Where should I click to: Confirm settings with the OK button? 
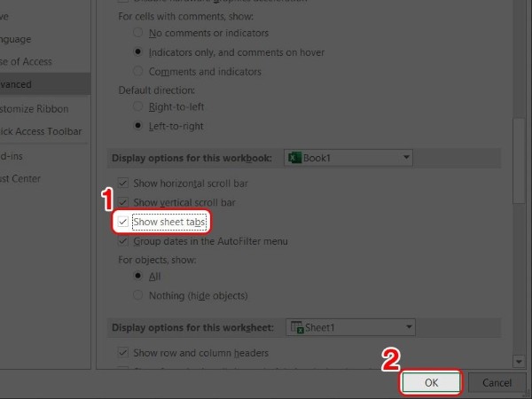(x=431, y=383)
